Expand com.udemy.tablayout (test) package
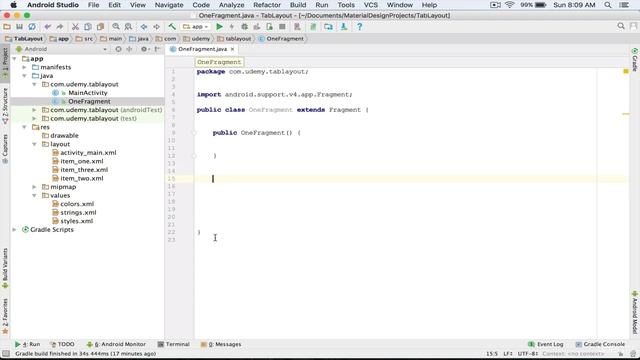Image resolution: width=640 pixels, height=360 pixels. point(34,119)
